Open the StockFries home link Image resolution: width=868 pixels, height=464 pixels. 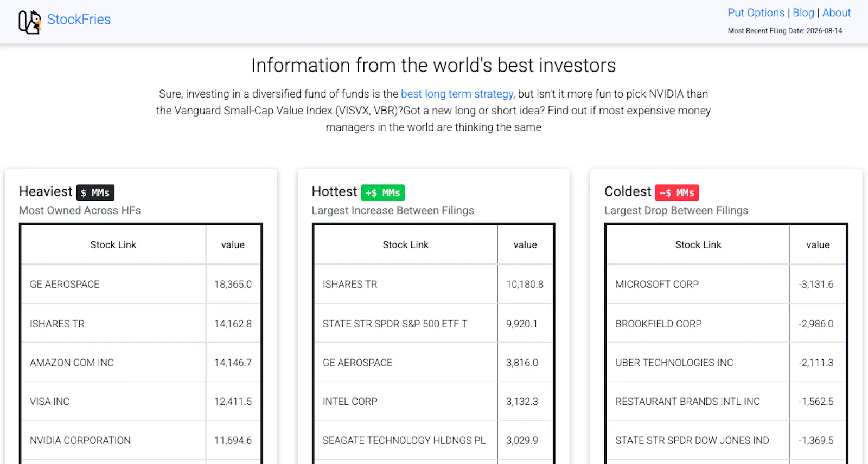click(79, 20)
